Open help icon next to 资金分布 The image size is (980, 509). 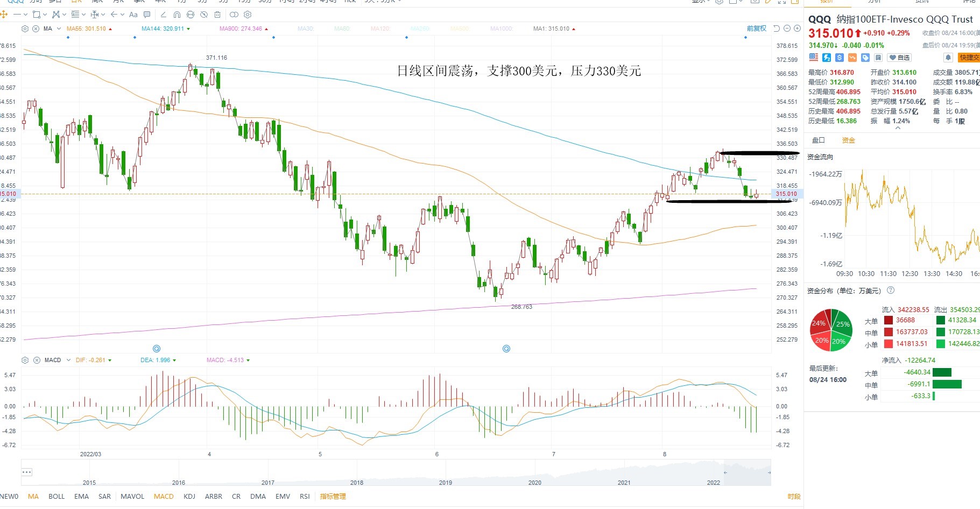pyautogui.click(x=891, y=291)
